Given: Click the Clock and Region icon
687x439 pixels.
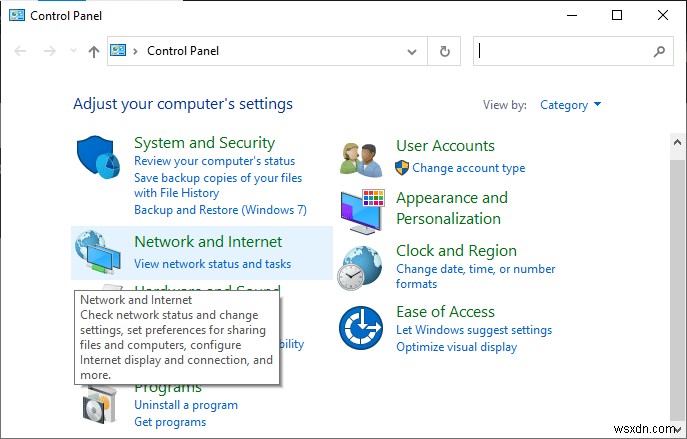Looking at the screenshot, I should (360, 267).
